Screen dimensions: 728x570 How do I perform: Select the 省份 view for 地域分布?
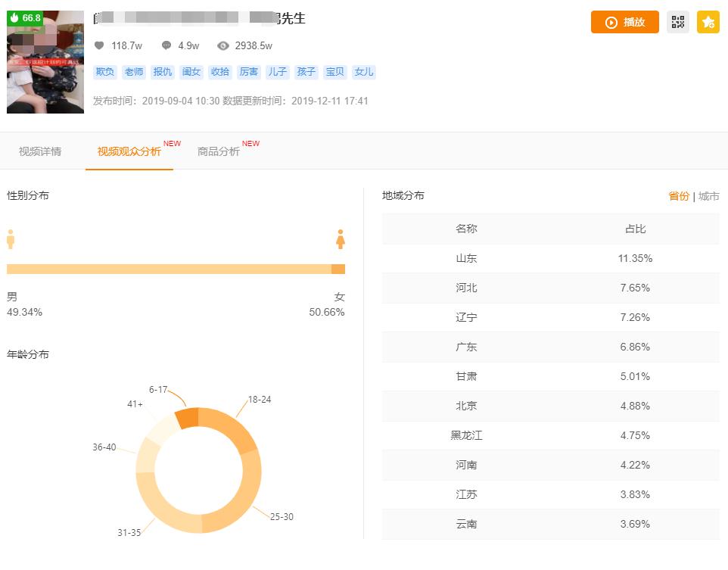click(x=680, y=195)
